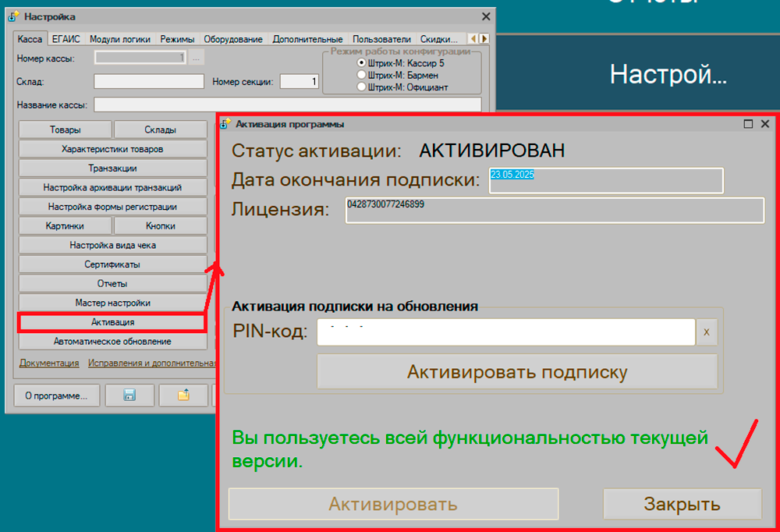Click the ellipsis button beside Номер кассы

(x=197, y=57)
